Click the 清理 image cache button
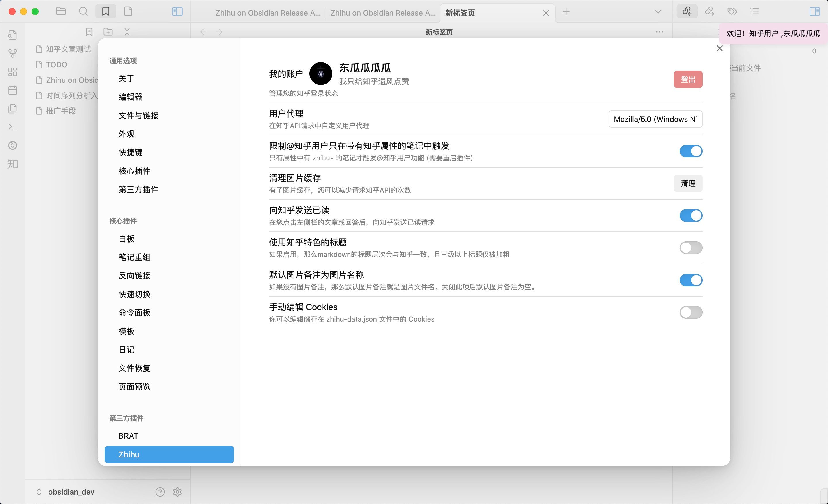This screenshot has width=828, height=504. point(688,183)
